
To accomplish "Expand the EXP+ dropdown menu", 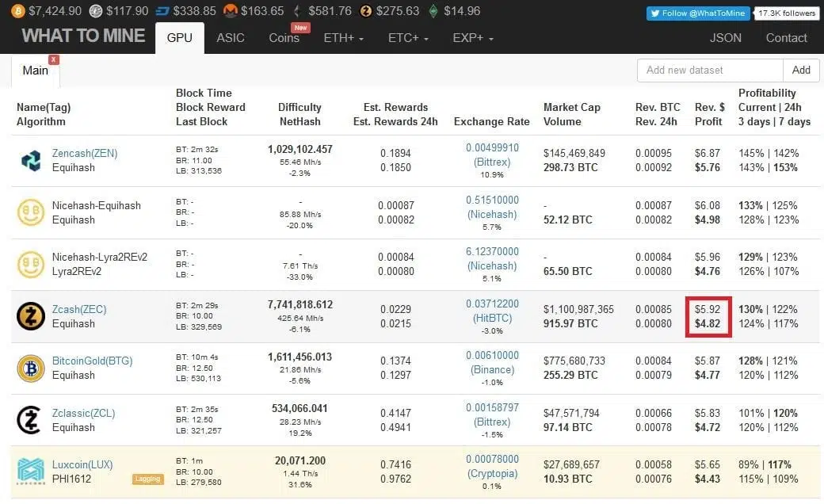I will tap(473, 38).
